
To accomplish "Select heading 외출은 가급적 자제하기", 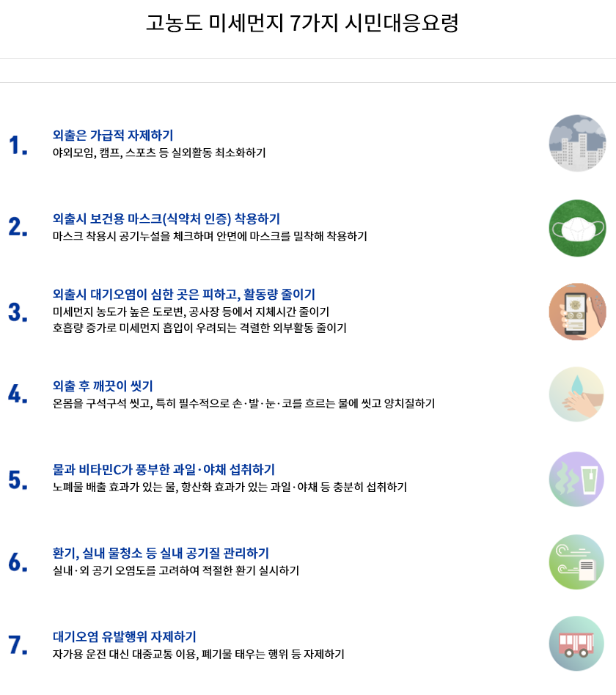I will point(113,136).
